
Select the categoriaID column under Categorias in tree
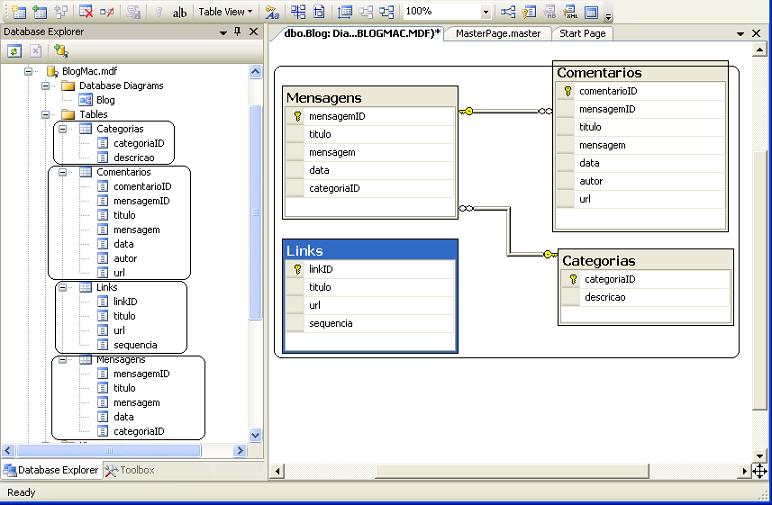[138, 143]
